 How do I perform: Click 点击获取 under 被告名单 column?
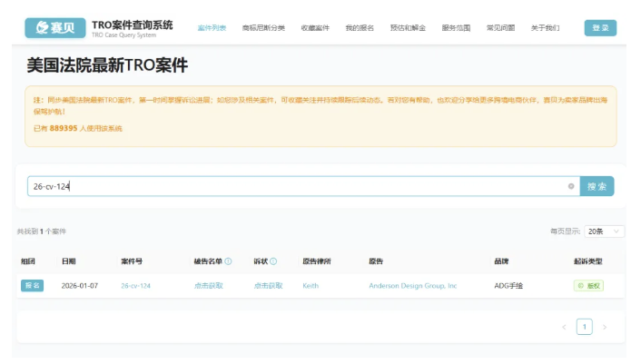208,285
